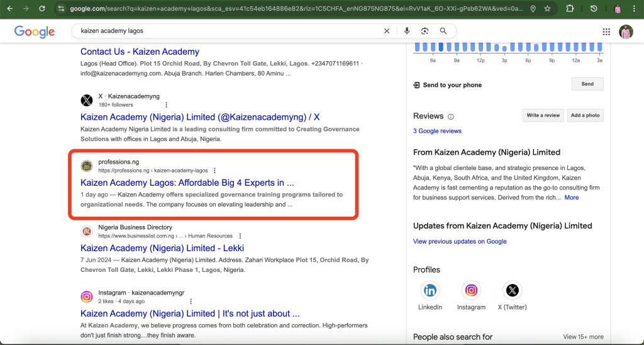Open Chrome's three-dot menu
644x345 pixels.
[634, 8]
